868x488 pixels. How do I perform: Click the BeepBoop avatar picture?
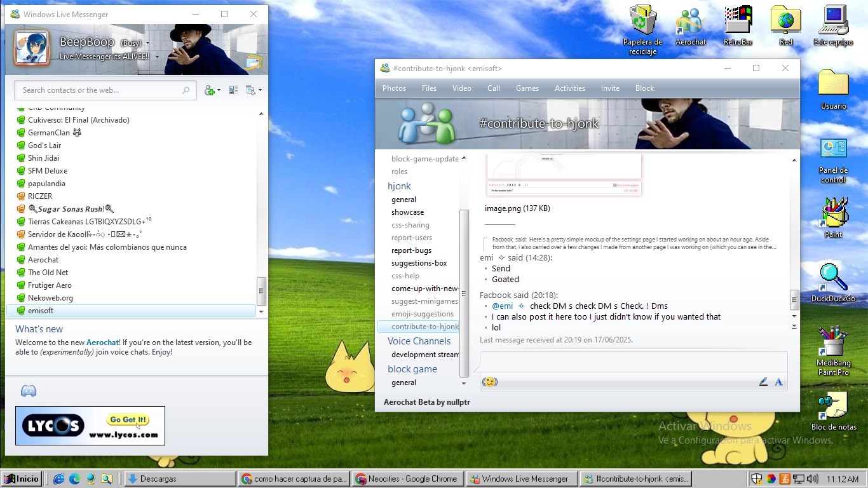pos(32,48)
